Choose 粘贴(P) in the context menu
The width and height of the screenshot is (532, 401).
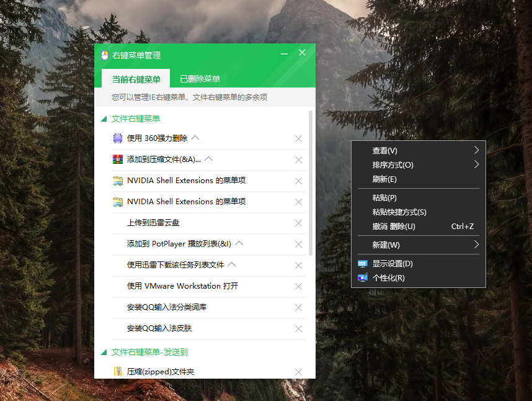419,197
